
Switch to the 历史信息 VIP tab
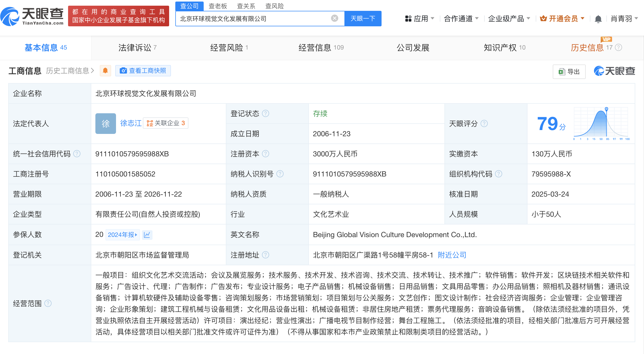pos(591,48)
